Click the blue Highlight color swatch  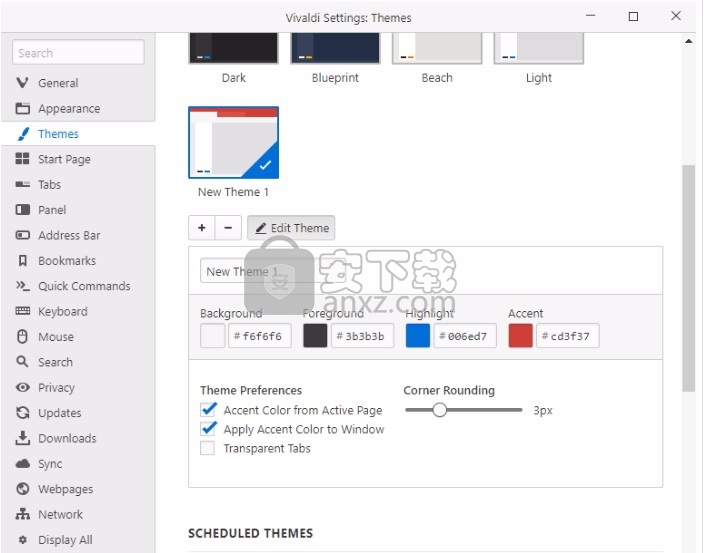(x=418, y=336)
